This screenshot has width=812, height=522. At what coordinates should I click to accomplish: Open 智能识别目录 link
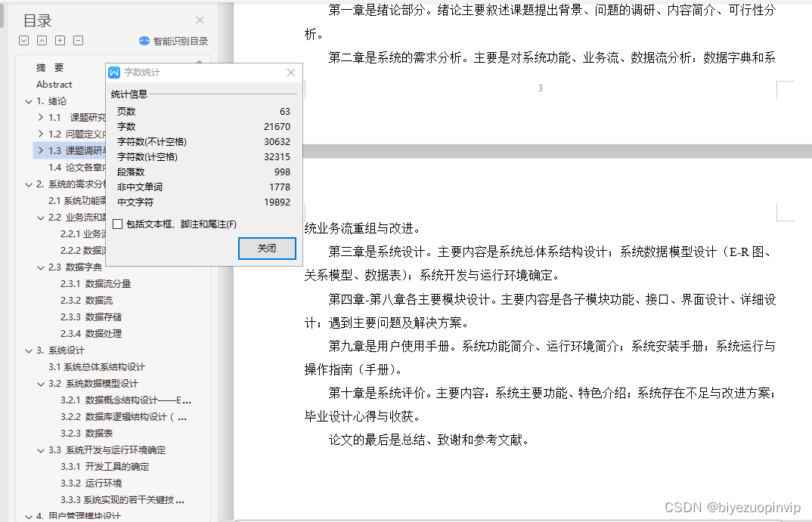(x=181, y=41)
